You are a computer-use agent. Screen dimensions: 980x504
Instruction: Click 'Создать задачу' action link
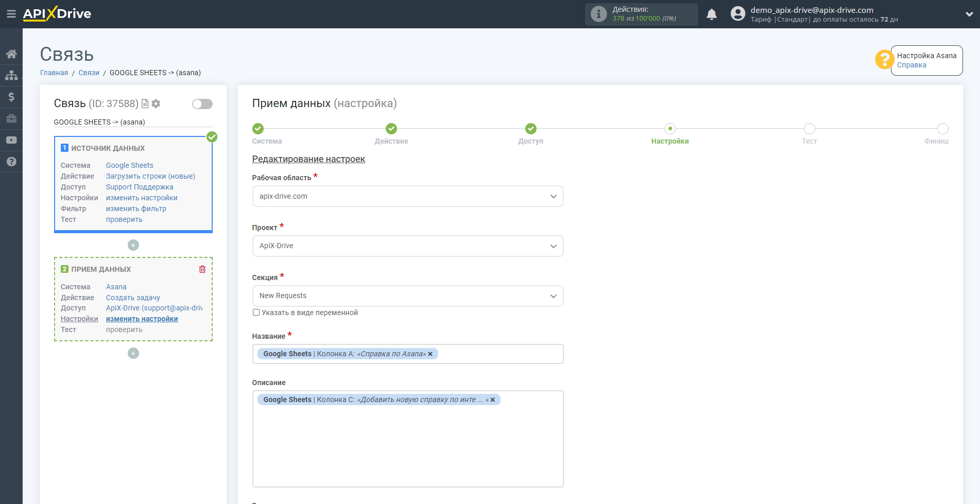coord(133,298)
